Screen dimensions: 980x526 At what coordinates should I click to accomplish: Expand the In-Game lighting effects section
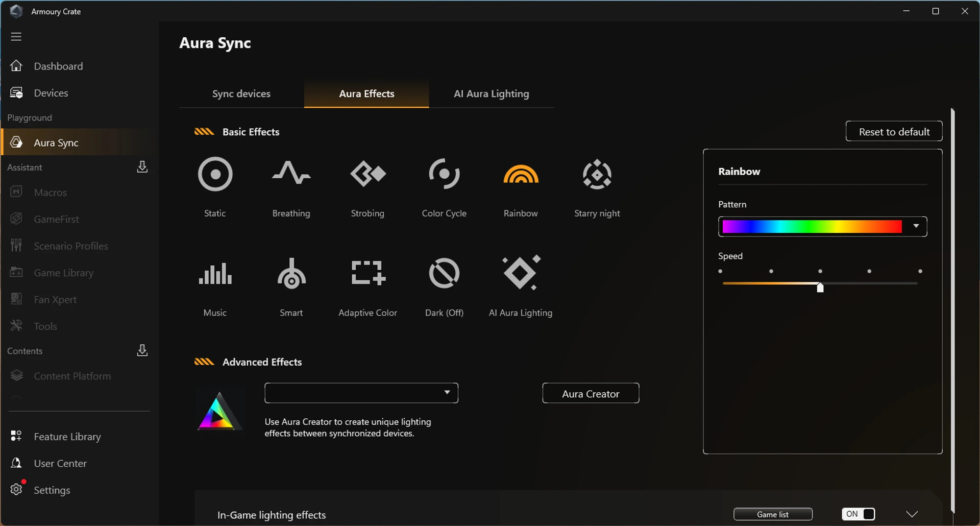(912, 514)
